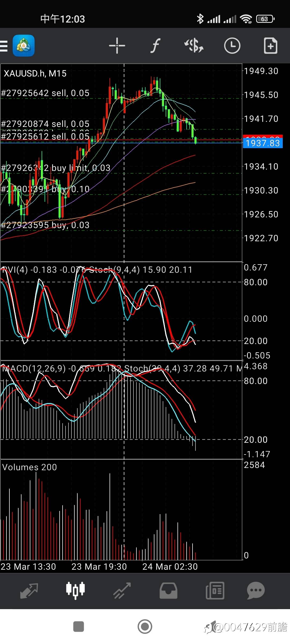Tap the Wi-Fi status icon
Viewport: 290px width, 644px height.
click(246, 19)
